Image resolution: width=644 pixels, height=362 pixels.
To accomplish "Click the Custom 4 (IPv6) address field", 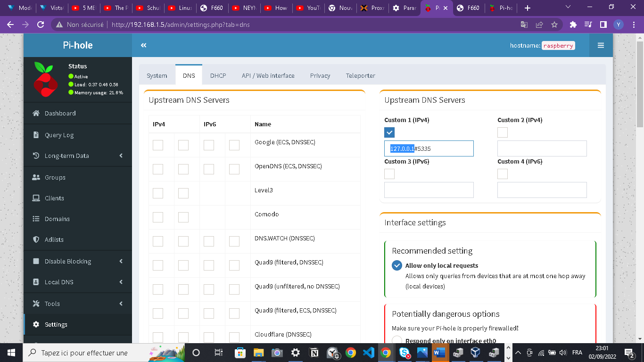I will click(542, 190).
